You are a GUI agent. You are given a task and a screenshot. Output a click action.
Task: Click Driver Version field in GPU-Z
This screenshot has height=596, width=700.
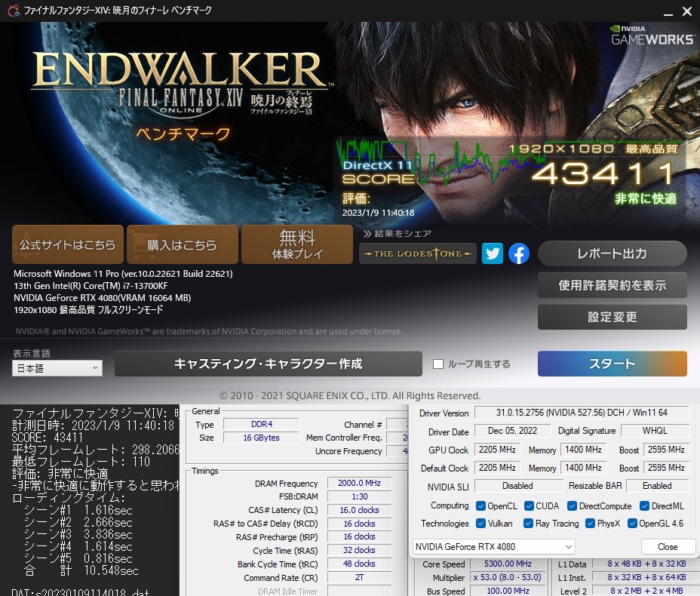[582, 413]
